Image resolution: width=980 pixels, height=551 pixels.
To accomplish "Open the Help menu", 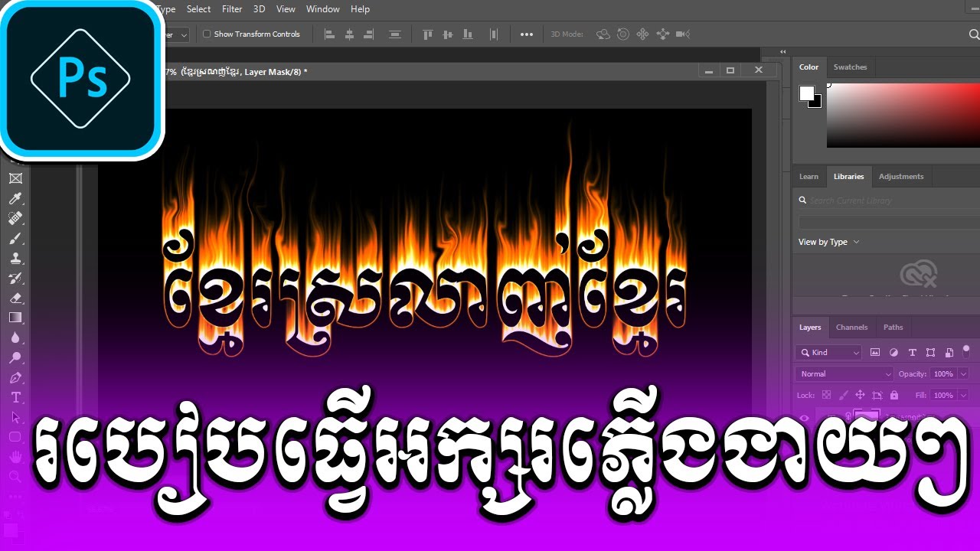I will tap(360, 9).
